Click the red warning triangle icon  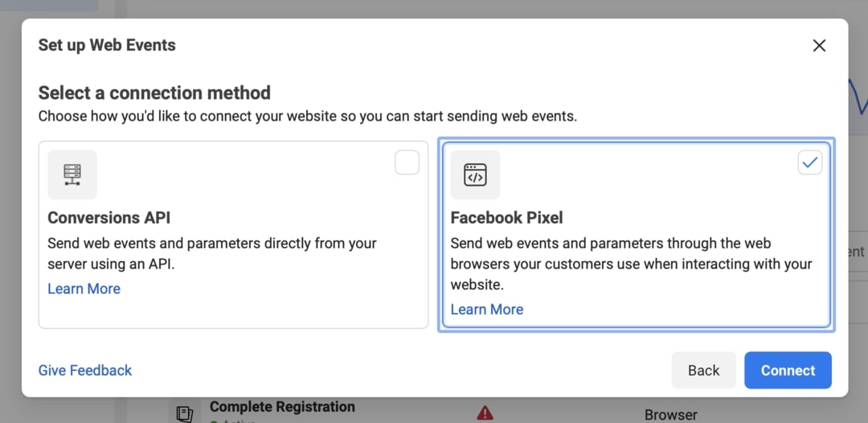(x=485, y=413)
